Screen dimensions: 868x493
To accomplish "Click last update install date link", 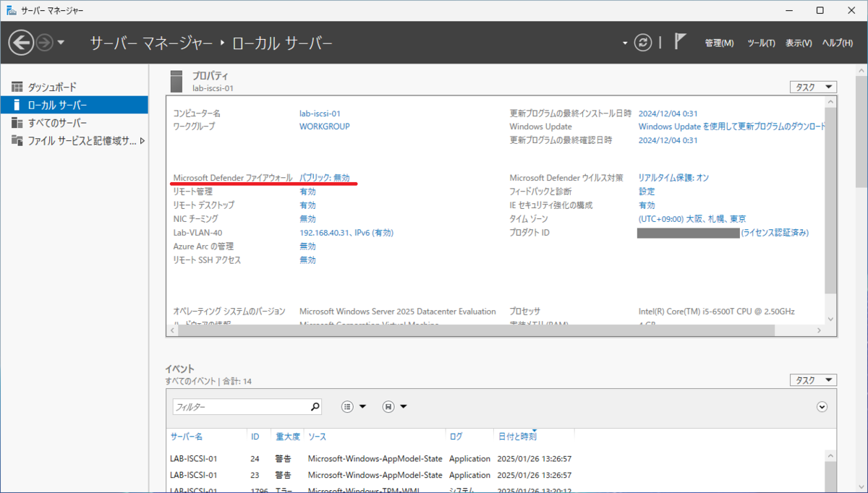I will click(668, 113).
